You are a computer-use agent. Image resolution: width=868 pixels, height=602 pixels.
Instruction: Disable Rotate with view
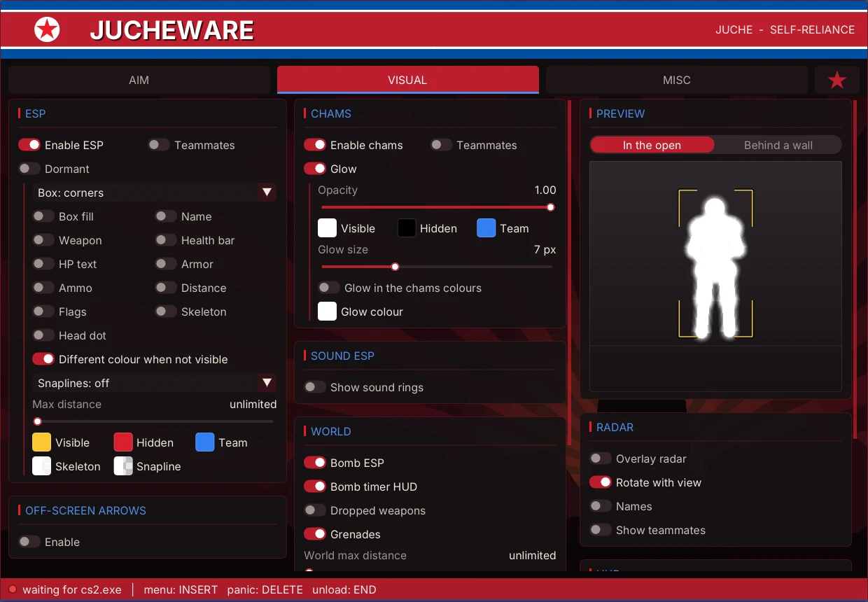click(x=601, y=482)
